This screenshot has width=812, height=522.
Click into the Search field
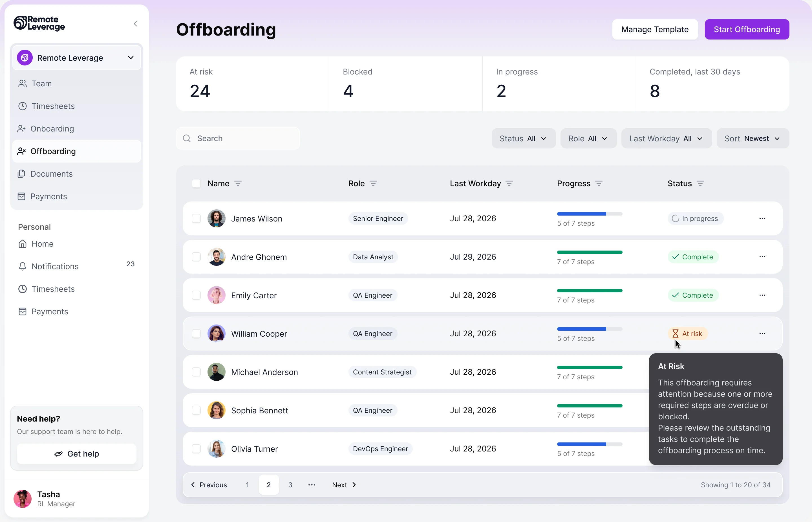pos(238,138)
